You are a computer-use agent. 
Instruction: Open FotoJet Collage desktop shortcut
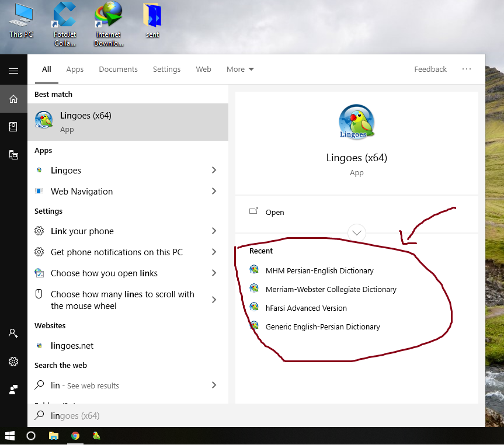pos(65,24)
